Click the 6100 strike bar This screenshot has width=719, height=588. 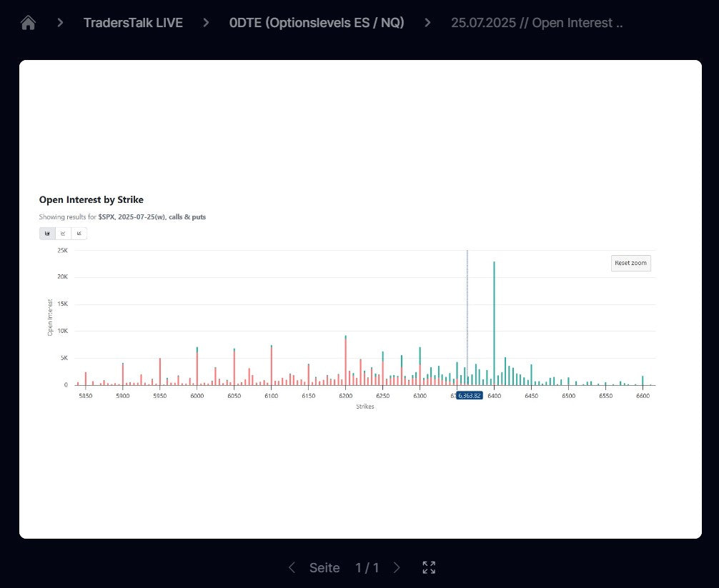(x=272, y=365)
